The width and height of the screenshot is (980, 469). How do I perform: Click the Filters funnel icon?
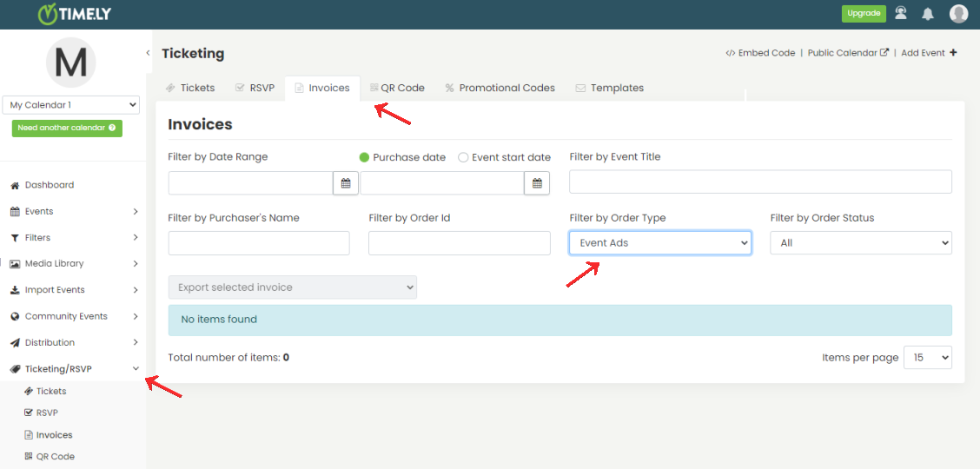(15, 238)
